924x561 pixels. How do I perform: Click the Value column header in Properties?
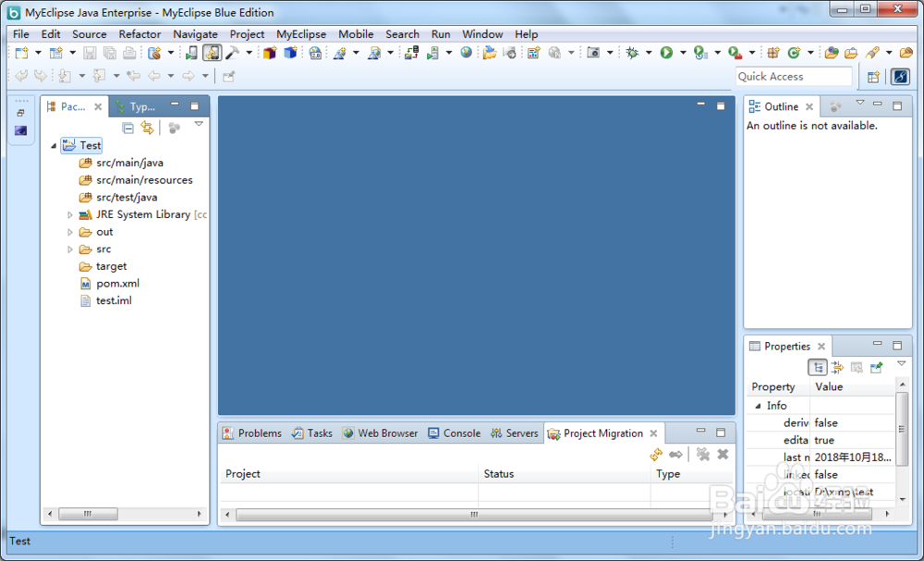coord(852,387)
